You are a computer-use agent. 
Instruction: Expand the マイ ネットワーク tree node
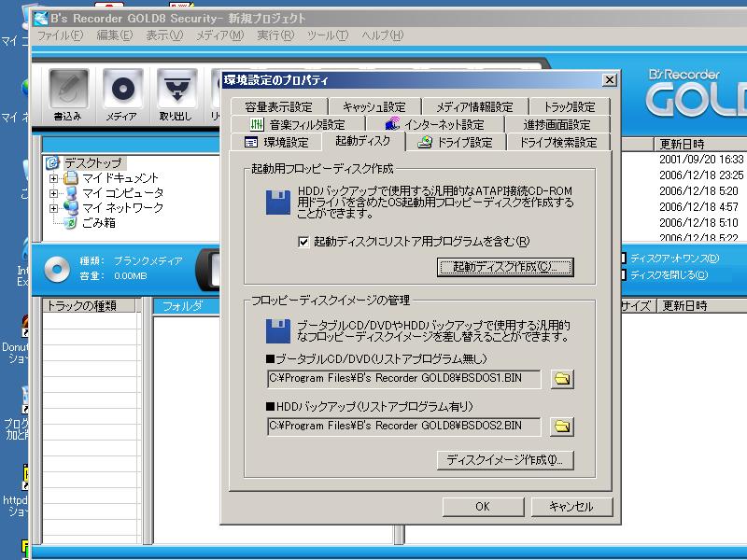pos(53,208)
